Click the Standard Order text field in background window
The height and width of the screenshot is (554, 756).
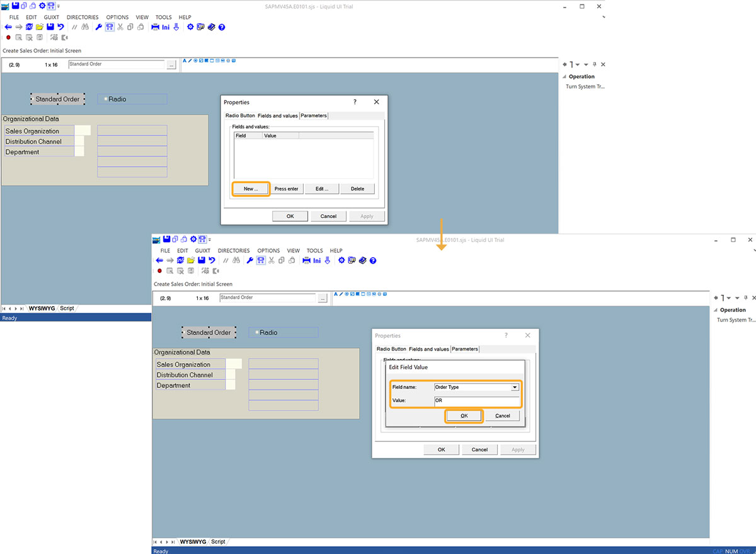117,65
